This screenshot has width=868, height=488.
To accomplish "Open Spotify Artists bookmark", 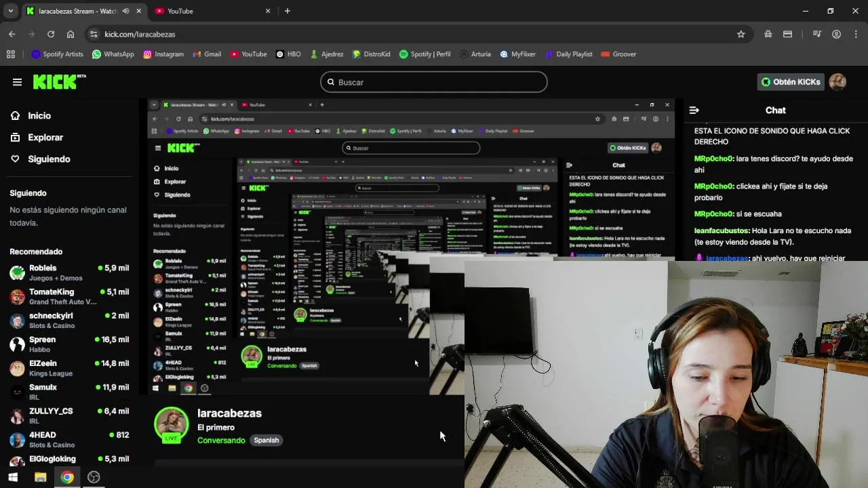I will click(x=57, y=54).
